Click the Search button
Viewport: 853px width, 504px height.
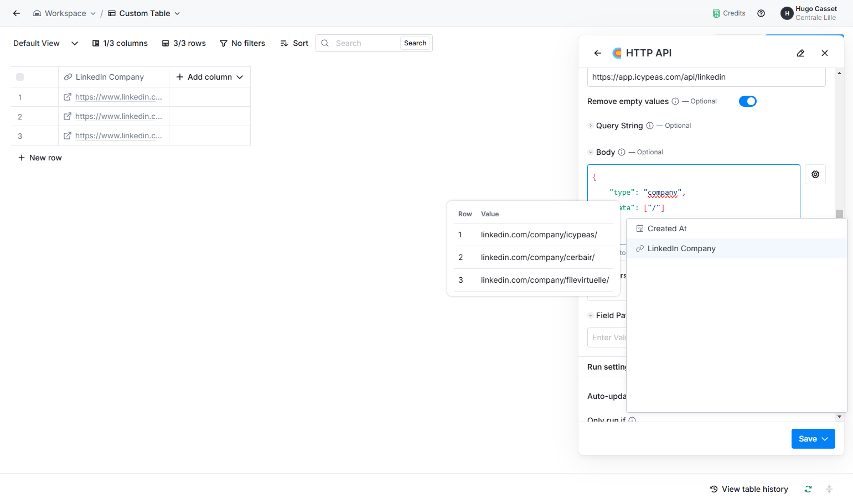415,43
